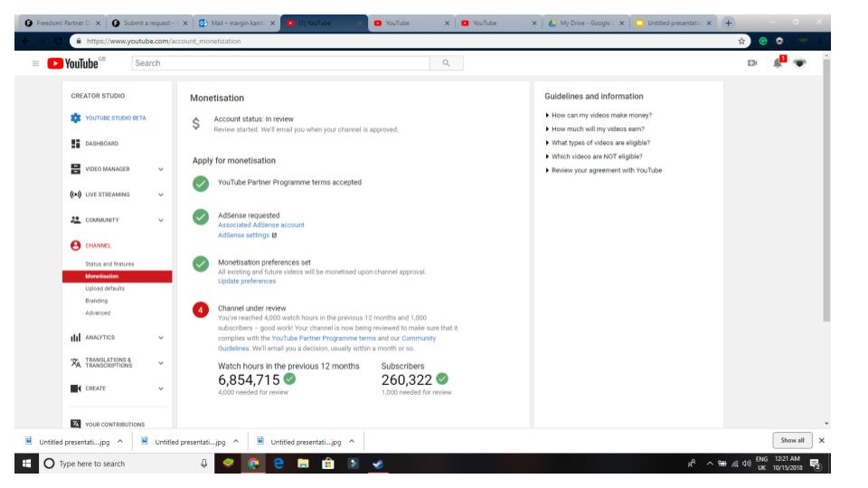Open Community section
This screenshot has height=488, width=868.
(102, 220)
